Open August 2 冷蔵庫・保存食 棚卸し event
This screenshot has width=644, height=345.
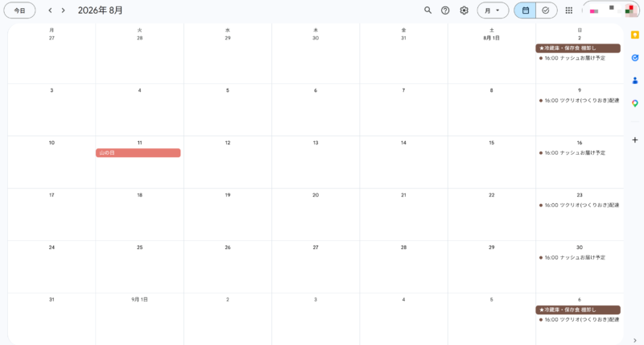coord(578,48)
